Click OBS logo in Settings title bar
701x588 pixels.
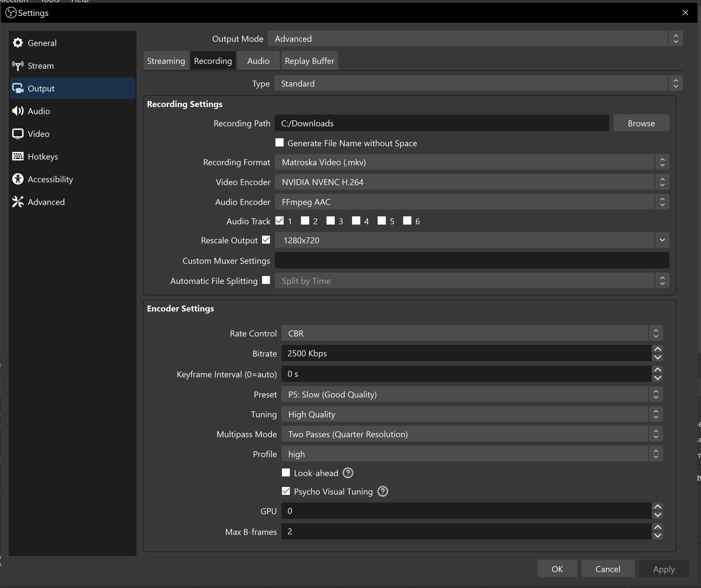point(11,13)
